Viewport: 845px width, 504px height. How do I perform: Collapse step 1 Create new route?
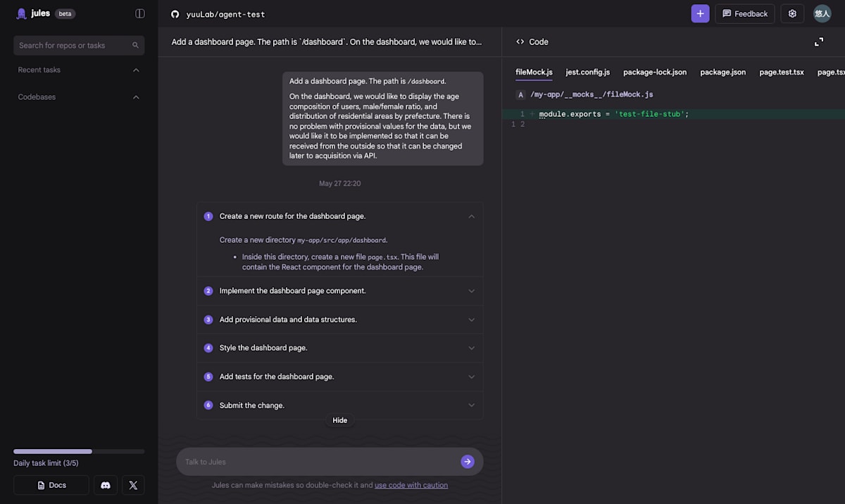coord(472,216)
